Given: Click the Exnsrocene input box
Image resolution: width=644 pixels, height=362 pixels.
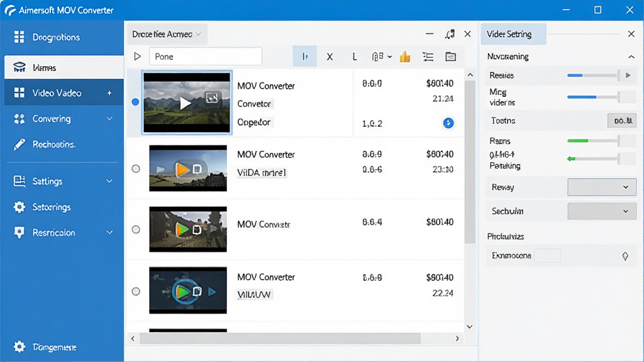Looking at the screenshot, I should pyautogui.click(x=548, y=256).
